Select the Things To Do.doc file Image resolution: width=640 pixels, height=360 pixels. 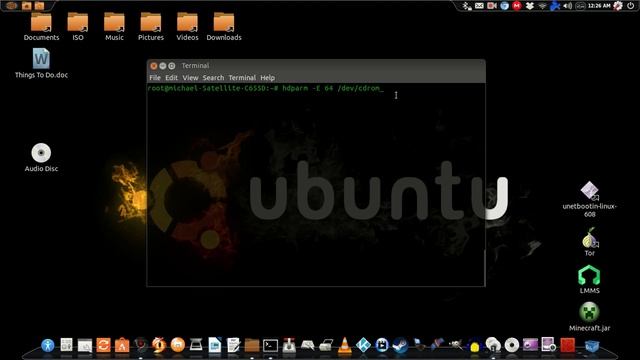point(41,63)
